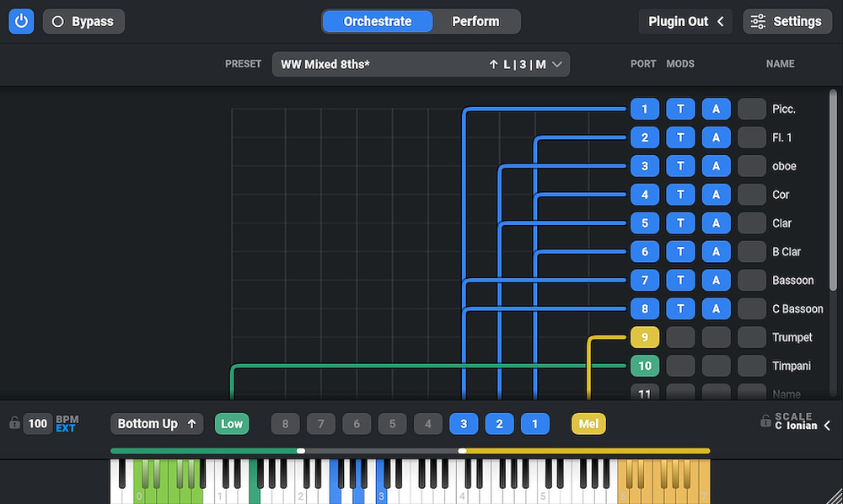Click the blue power icon

(22, 21)
